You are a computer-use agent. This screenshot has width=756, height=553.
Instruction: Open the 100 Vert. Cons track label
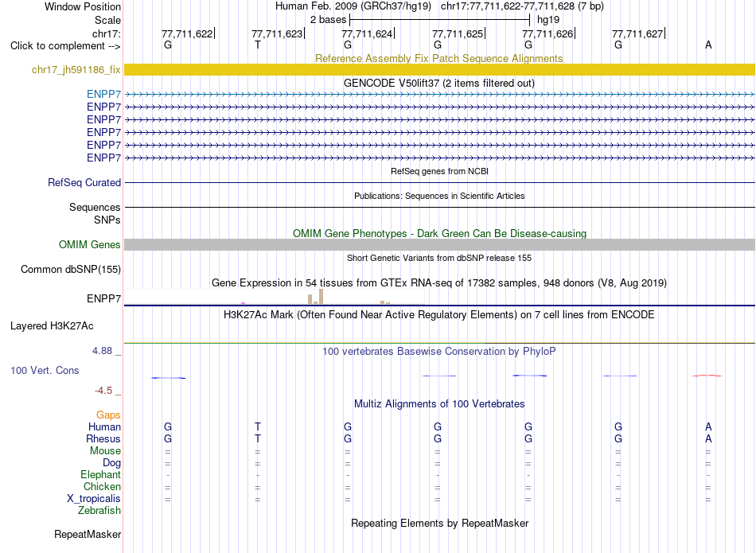coord(45,370)
